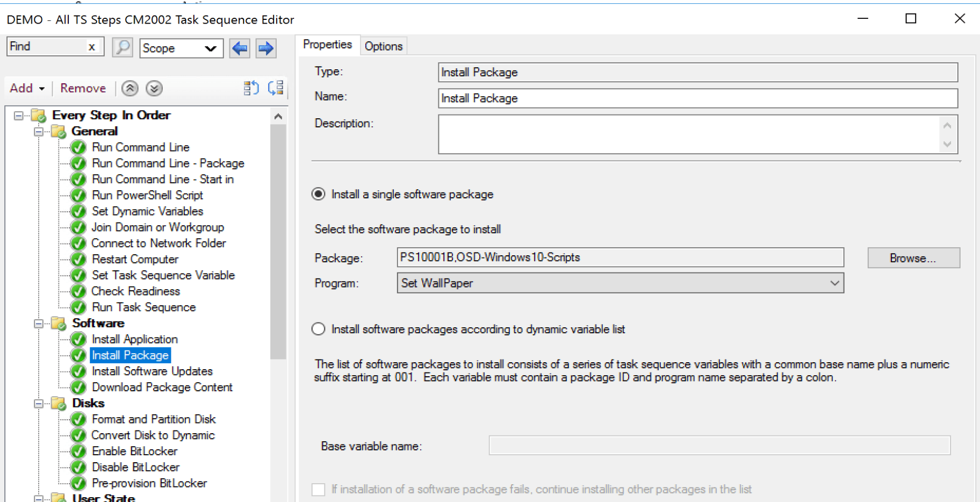Switch to the Properties tab
Image resolution: width=980 pixels, height=502 pixels.
click(x=328, y=45)
